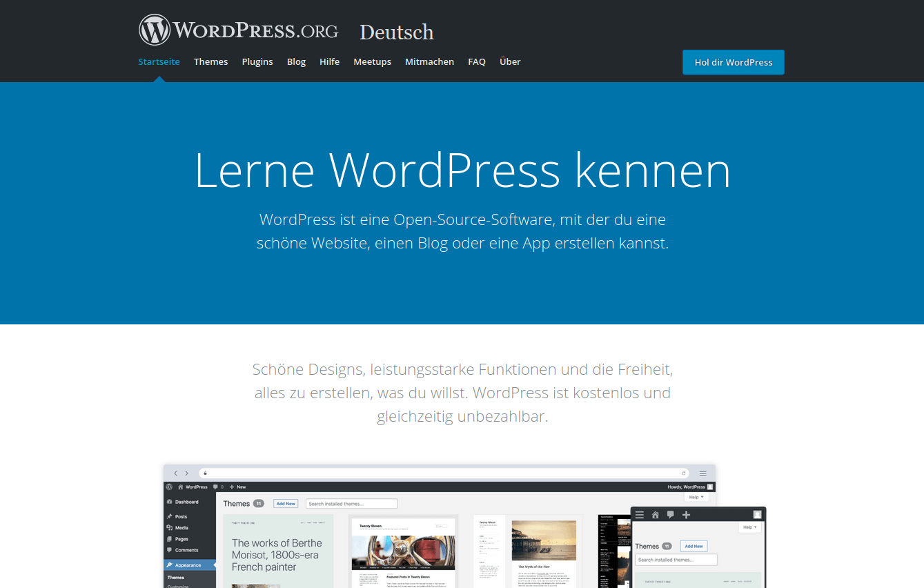Select the Twenty Eleven theme thumbnail
Screen dimensions: 924x588
(404, 551)
